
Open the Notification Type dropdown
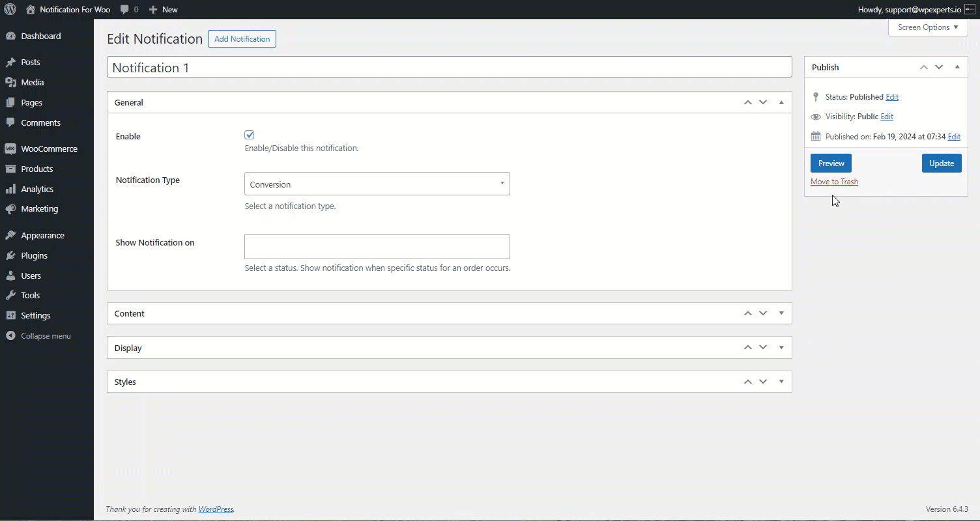tap(377, 184)
